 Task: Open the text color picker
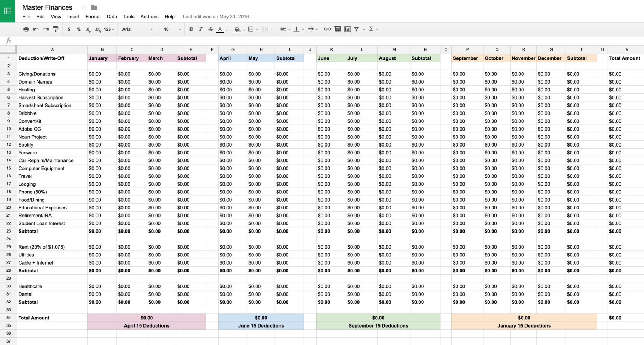point(220,29)
